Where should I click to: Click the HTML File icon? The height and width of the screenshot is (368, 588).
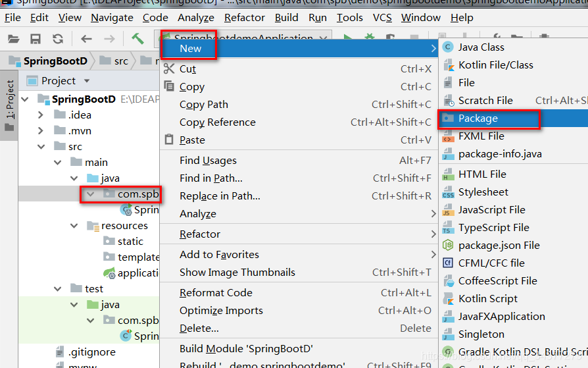tap(448, 174)
